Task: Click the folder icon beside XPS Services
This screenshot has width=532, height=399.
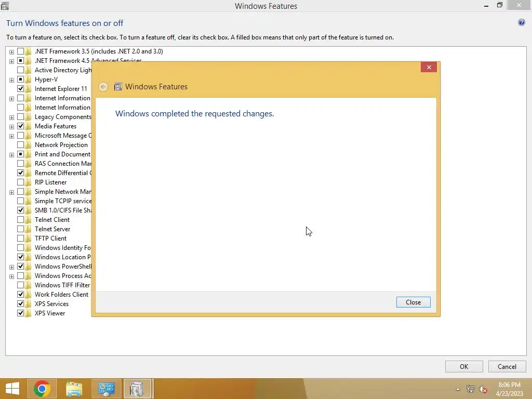Action: tap(29, 303)
